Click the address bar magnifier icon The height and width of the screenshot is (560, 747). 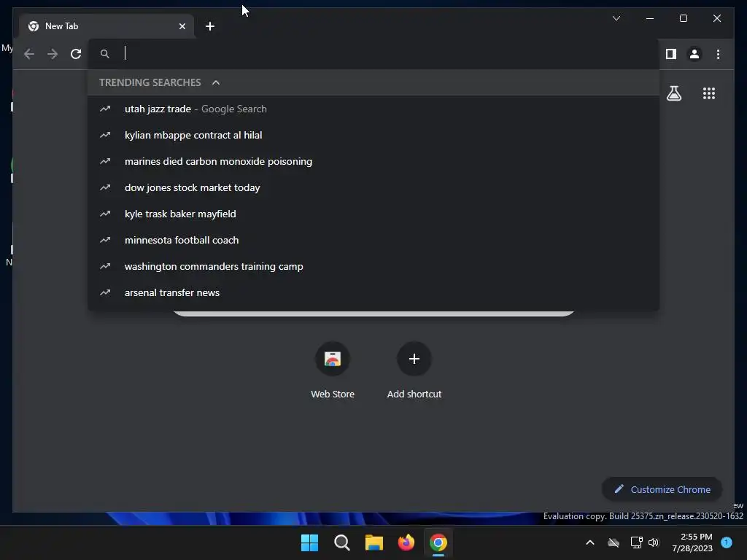coord(105,54)
